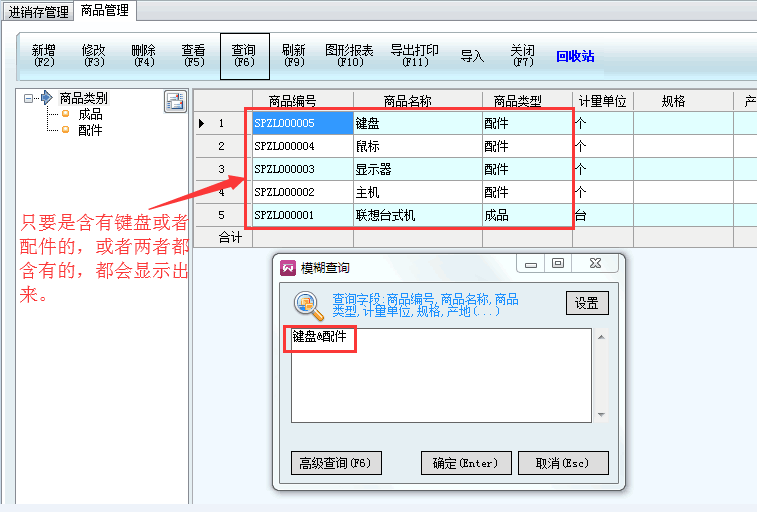
Task: Click the magnifier icon in 模糊查询 dialog
Action: tap(307, 305)
